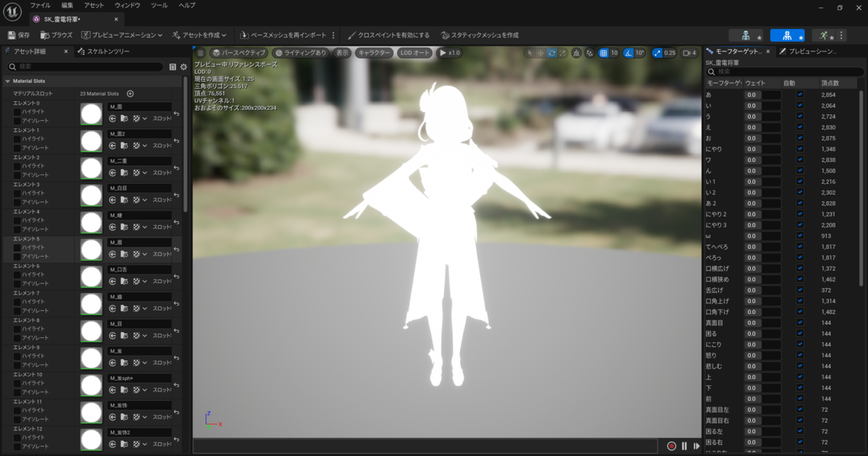
Task: Uncheck the 自動 checkbox for morph にやり
Action: [800, 149]
